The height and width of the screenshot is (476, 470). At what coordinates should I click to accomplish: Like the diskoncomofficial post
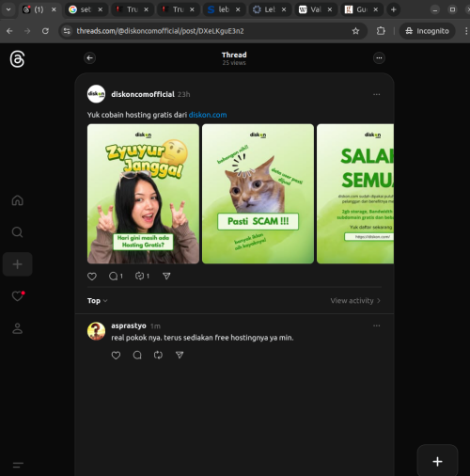point(92,277)
